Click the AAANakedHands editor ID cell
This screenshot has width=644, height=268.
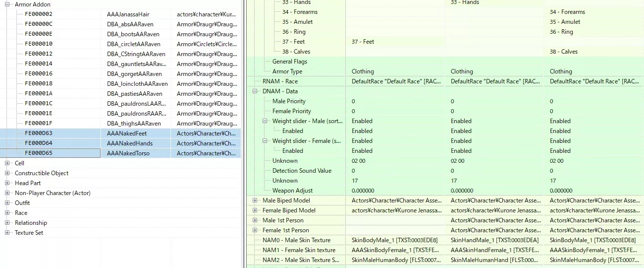[130, 143]
